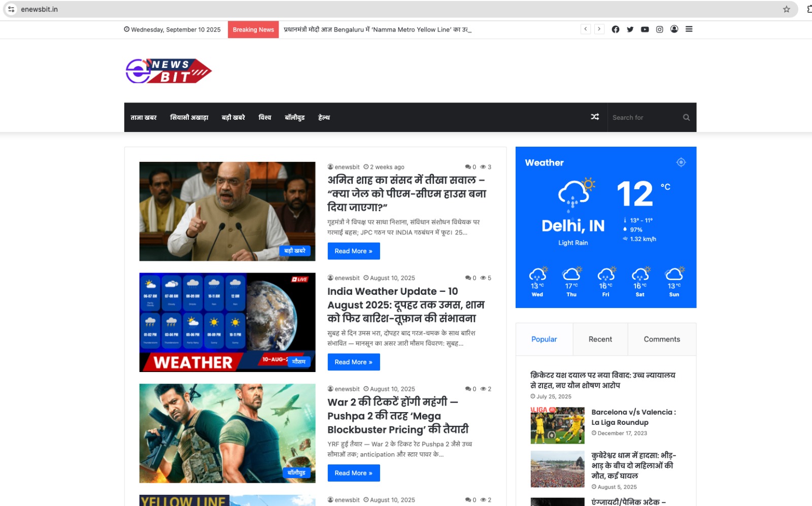Open the Twitter profile icon

630,29
